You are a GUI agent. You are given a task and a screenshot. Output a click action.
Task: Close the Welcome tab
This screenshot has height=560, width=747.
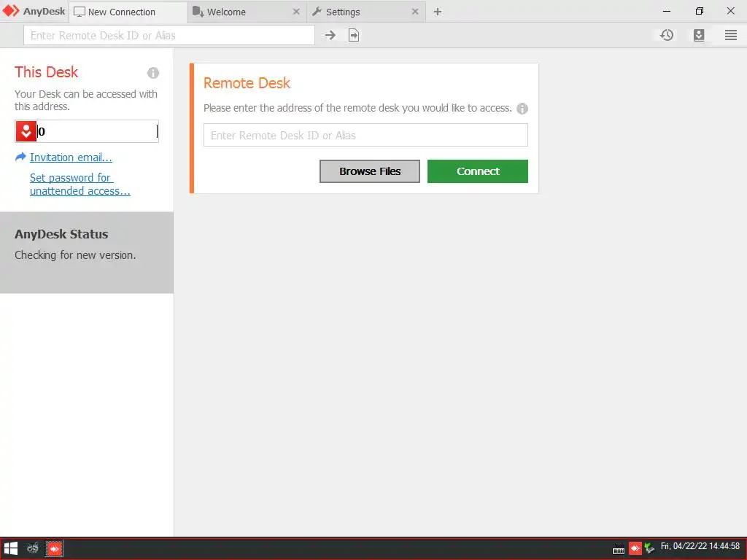(x=296, y=12)
